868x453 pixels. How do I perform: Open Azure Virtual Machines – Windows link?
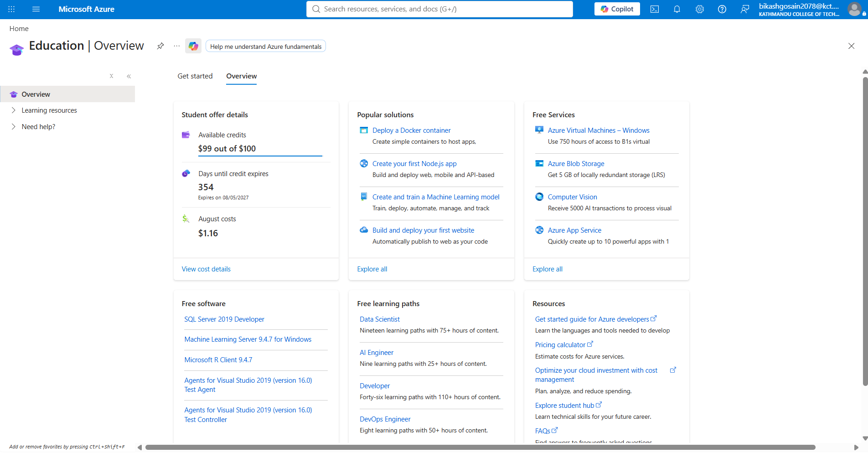point(599,130)
